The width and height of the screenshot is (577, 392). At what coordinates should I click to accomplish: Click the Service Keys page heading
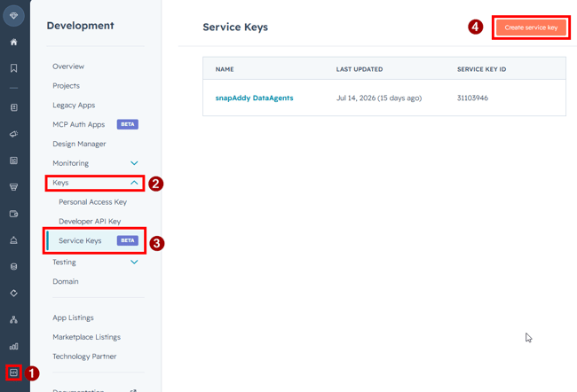pyautogui.click(x=235, y=27)
